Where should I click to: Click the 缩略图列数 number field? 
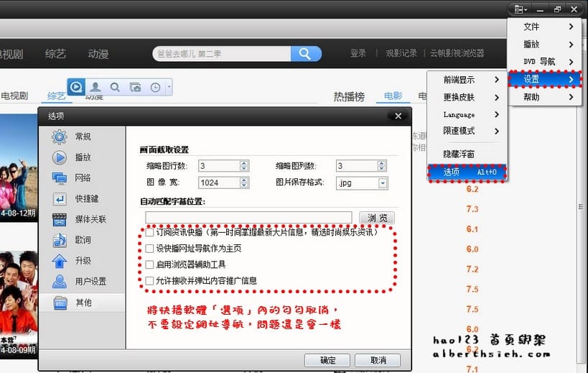(357, 166)
